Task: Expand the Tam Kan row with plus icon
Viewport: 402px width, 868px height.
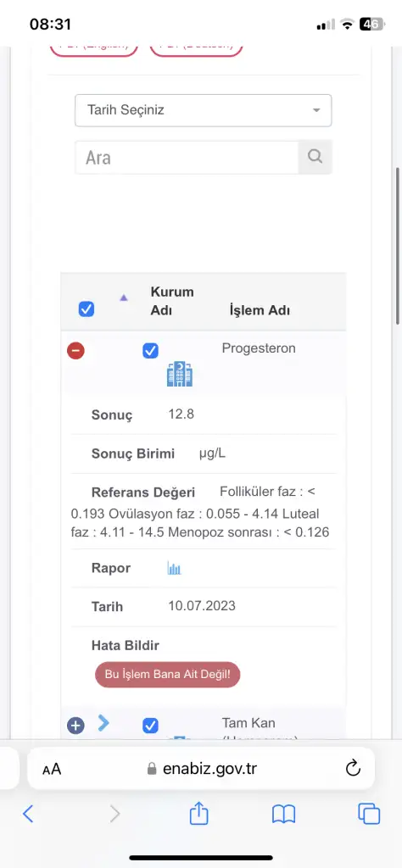Action: 75,726
